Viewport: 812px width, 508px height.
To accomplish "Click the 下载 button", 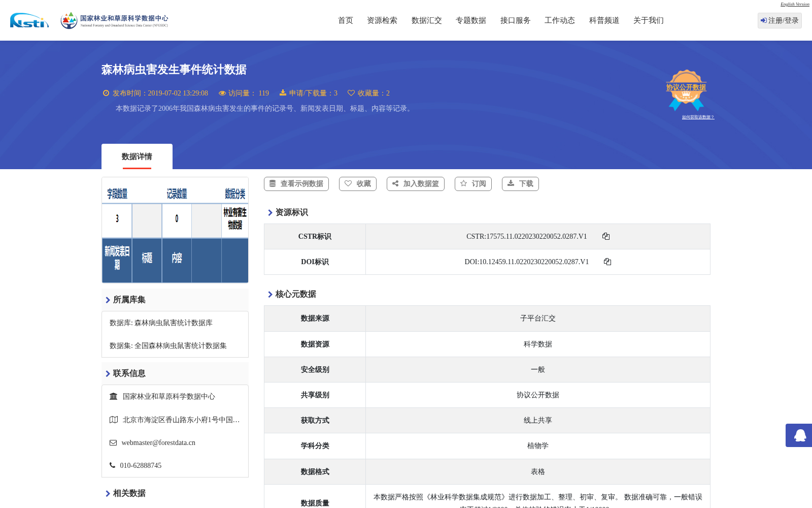I will 520,184.
